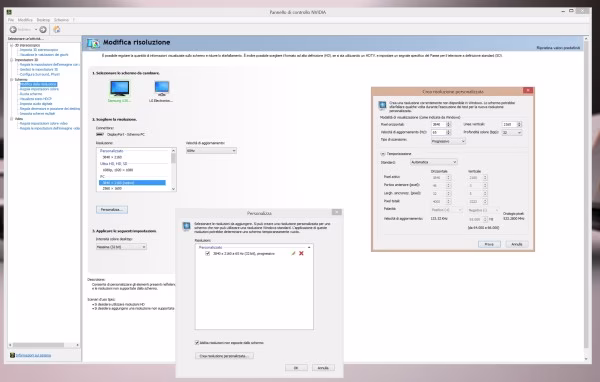Click the vertical lines input field

tap(509, 124)
